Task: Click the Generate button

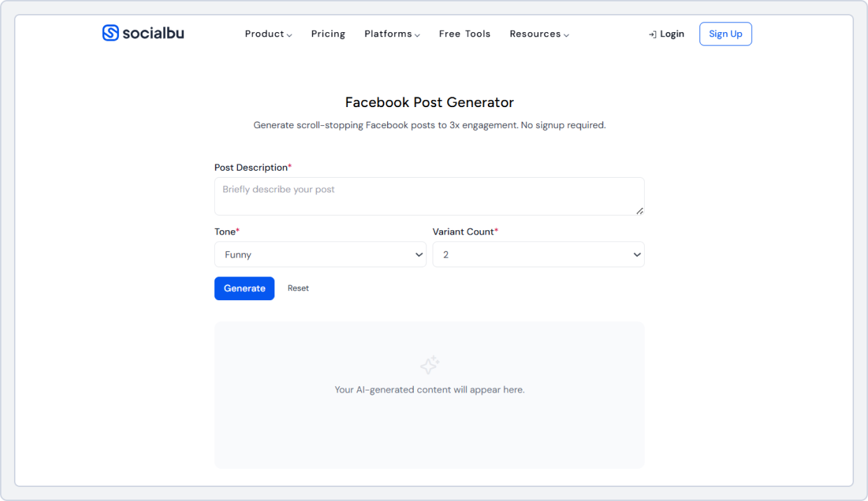Action: pyautogui.click(x=244, y=288)
